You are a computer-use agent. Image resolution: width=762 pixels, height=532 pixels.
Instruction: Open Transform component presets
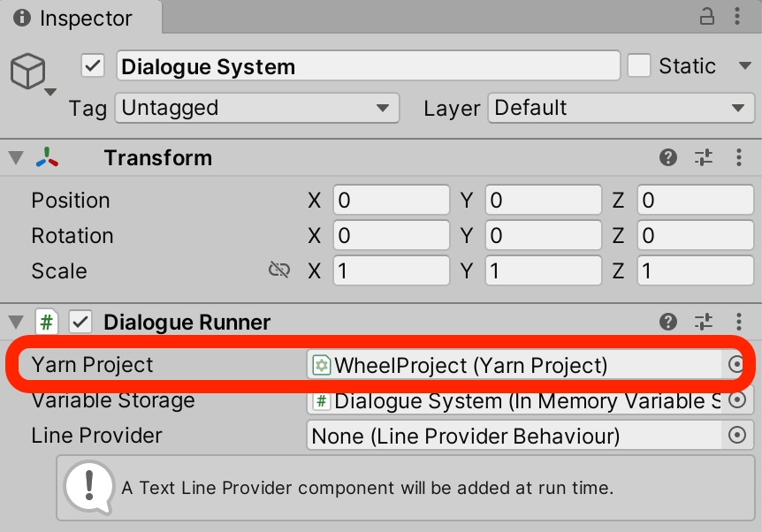[704, 158]
